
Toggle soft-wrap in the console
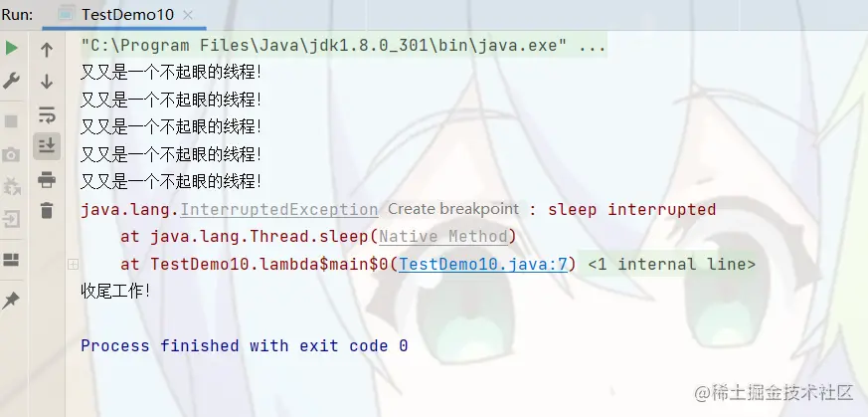(x=47, y=114)
